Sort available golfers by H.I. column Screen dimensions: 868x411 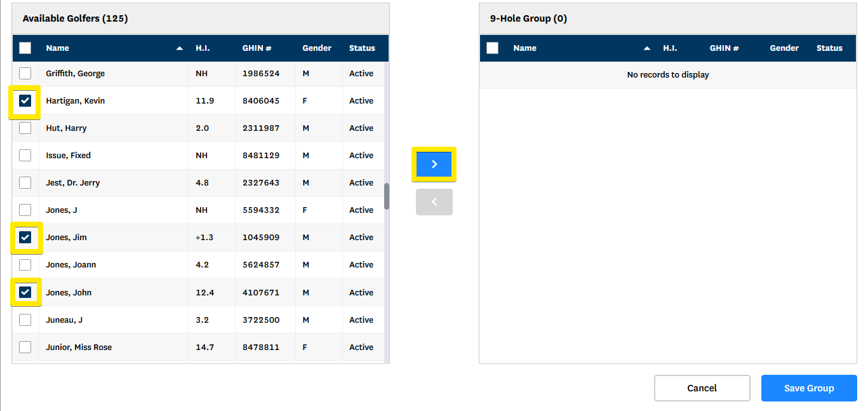[x=203, y=48]
